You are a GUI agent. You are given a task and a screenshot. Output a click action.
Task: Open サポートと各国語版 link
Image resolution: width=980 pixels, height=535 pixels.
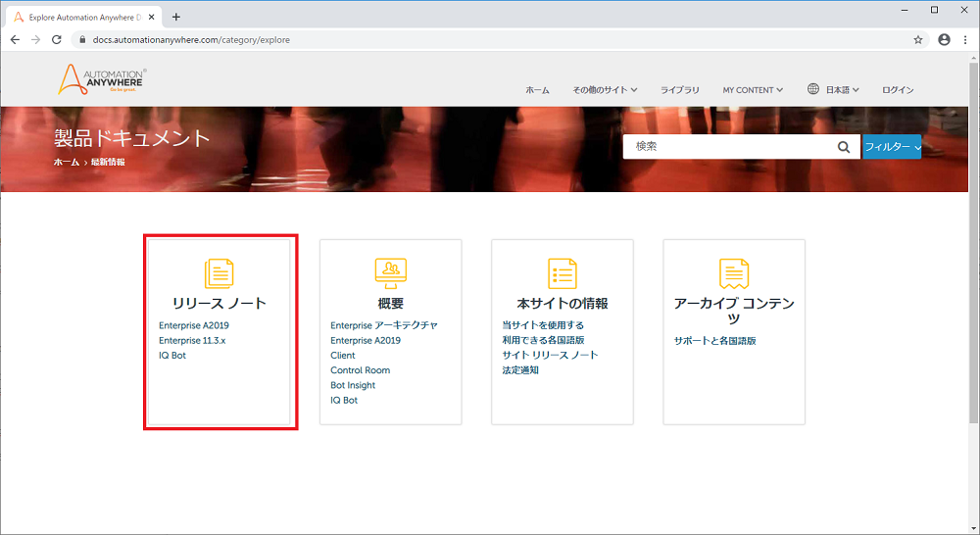click(x=715, y=341)
